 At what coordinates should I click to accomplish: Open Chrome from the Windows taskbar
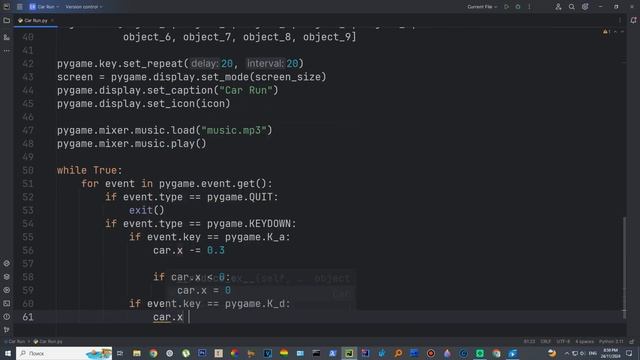coord(153,353)
